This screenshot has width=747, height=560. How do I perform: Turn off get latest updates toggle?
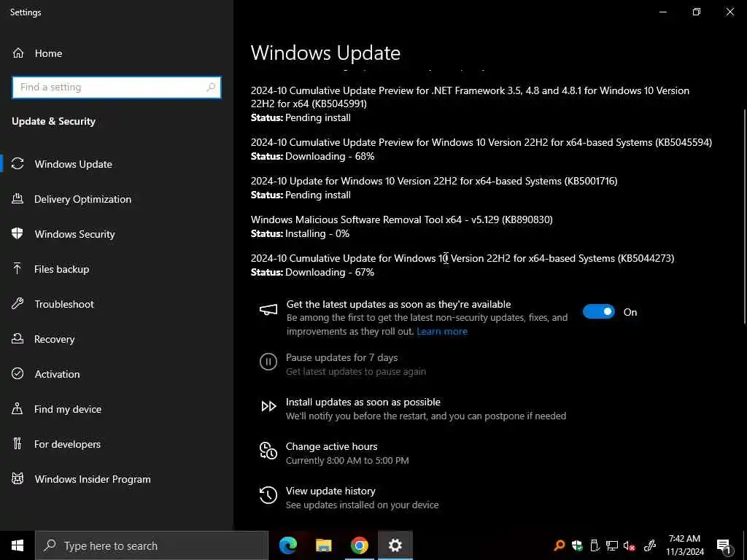[599, 311]
